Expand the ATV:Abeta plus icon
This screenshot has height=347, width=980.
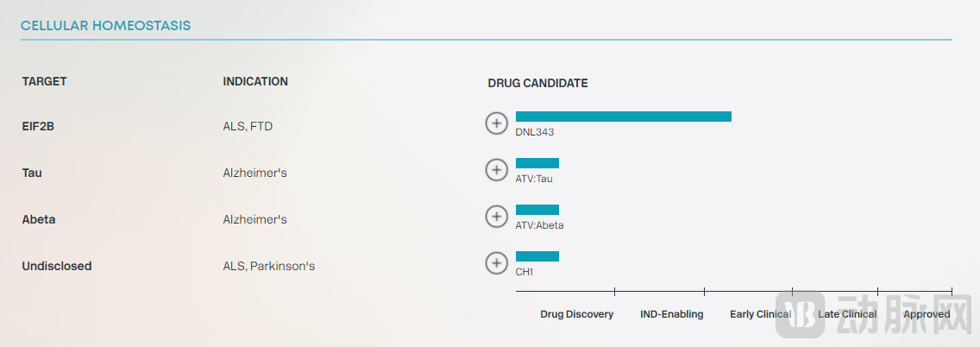(x=496, y=216)
